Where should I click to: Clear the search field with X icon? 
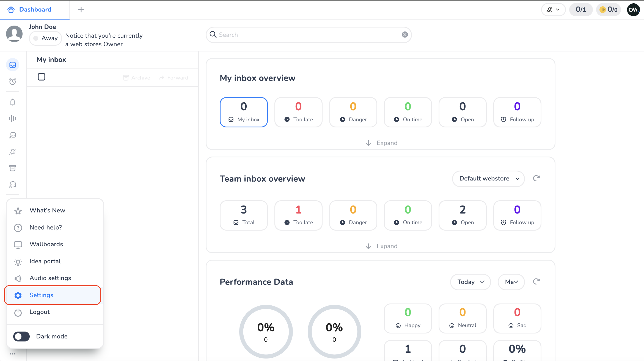[405, 35]
